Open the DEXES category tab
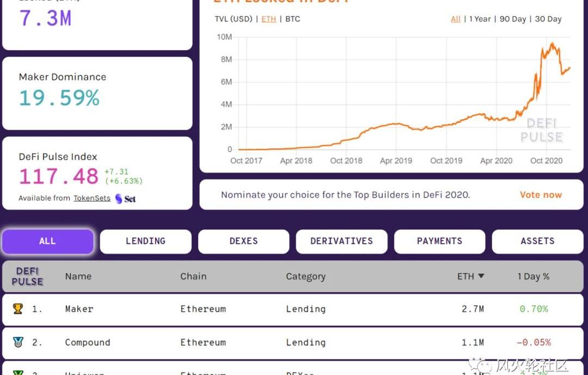This screenshot has height=375, width=588. click(243, 241)
